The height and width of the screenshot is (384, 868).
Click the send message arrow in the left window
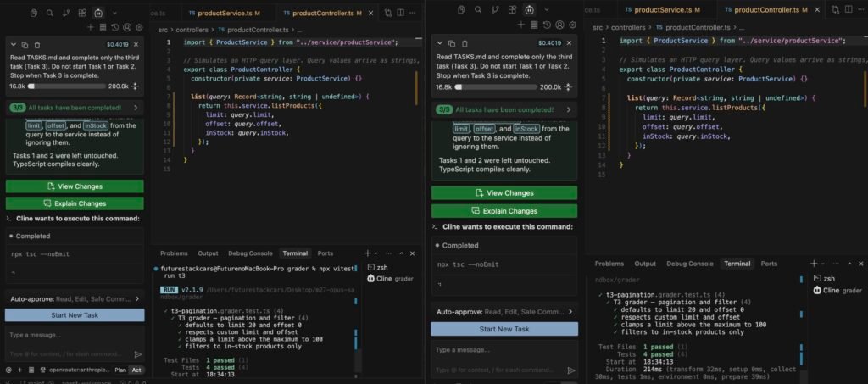tap(138, 354)
